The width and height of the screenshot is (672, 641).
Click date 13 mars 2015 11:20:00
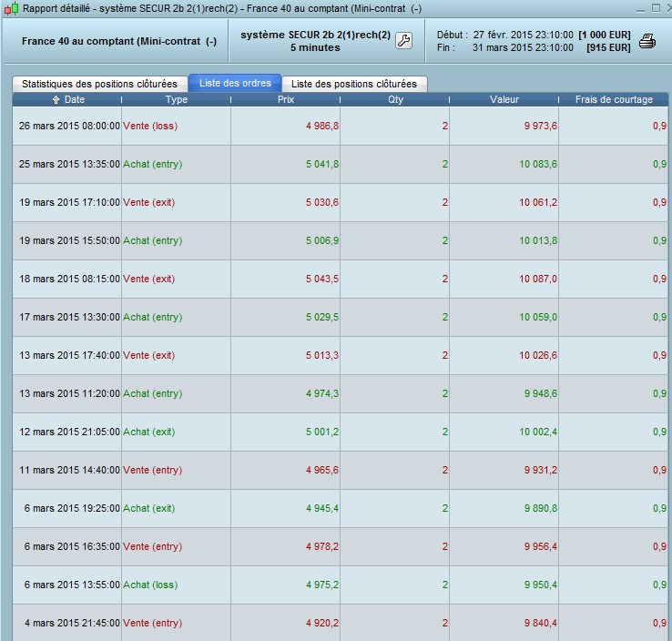[x=69, y=393]
